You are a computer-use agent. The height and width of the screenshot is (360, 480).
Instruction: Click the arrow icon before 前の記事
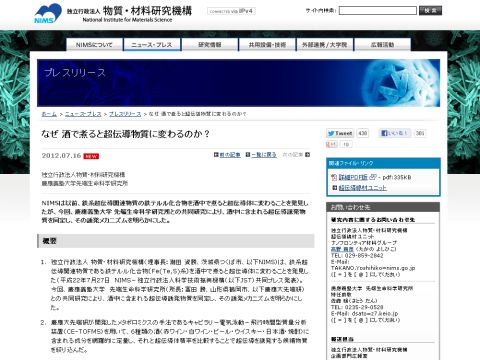pos(216,155)
